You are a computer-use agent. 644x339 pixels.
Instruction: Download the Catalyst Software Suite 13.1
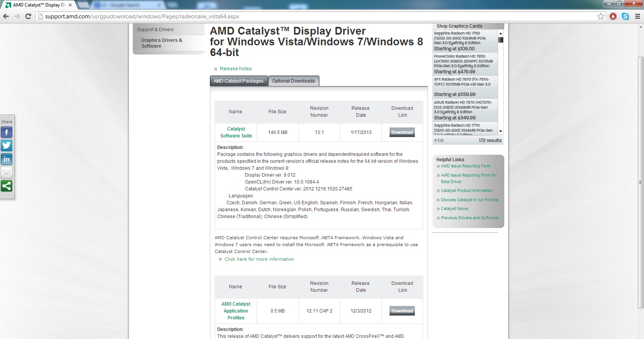pos(402,132)
